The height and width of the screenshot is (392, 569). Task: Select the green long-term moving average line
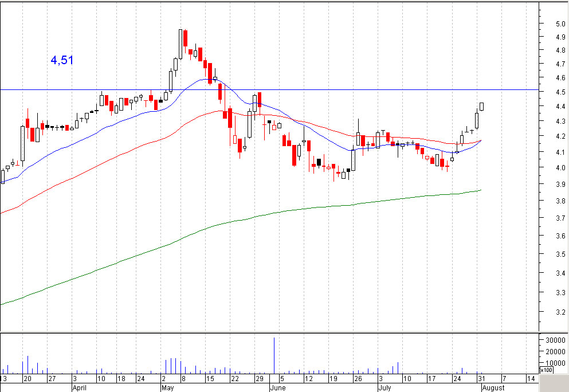tap(241, 220)
